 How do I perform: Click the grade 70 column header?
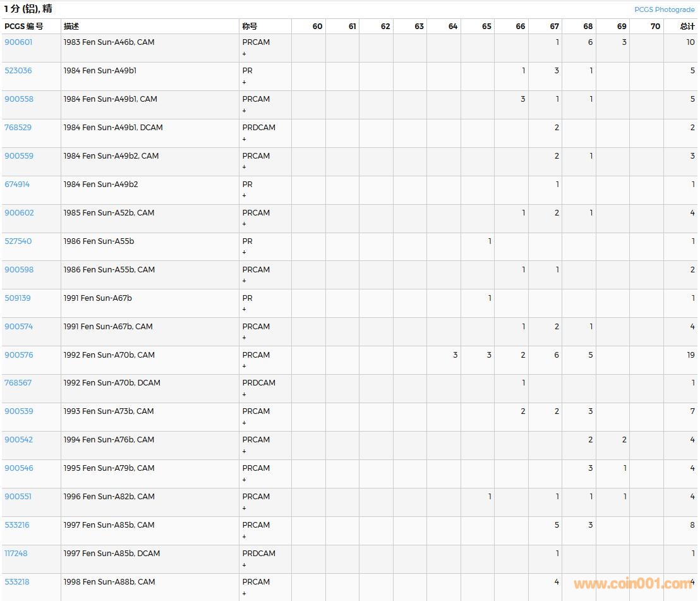[655, 27]
